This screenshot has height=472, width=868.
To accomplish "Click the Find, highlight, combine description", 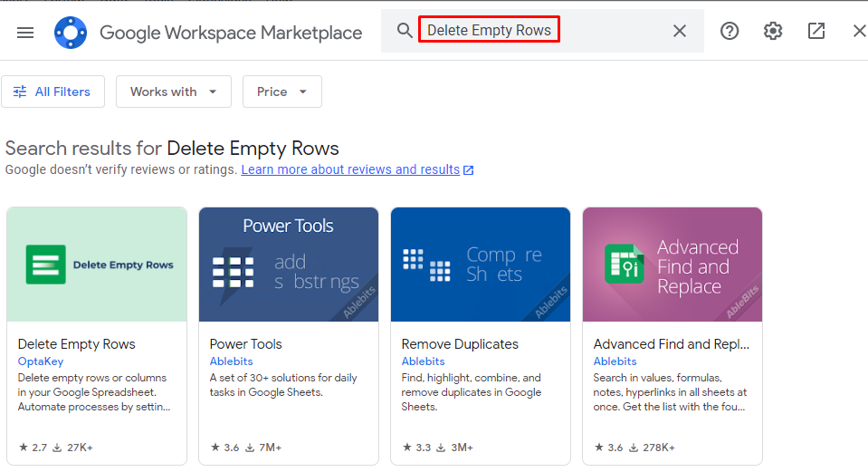I will [471, 392].
